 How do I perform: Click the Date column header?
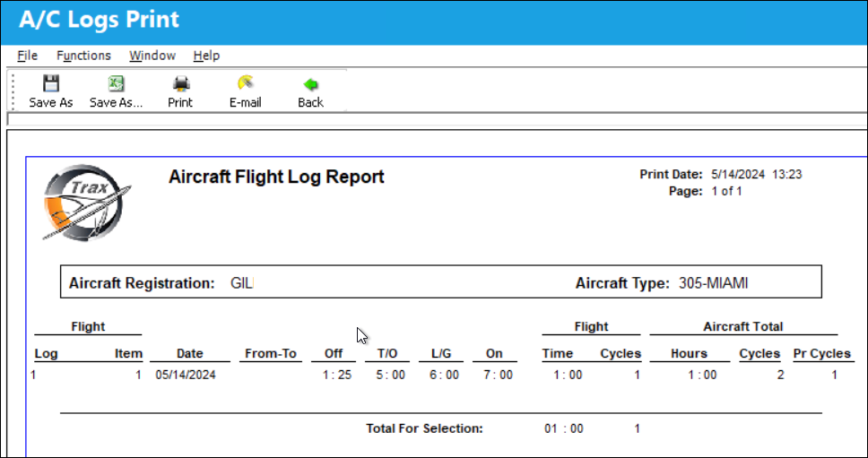[190, 353]
